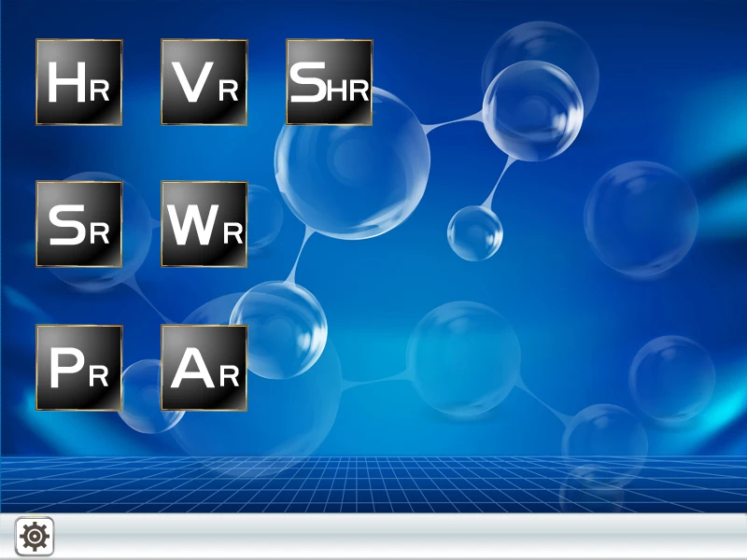Select the PR mode tile
The height and width of the screenshot is (560, 747).
click(x=79, y=368)
